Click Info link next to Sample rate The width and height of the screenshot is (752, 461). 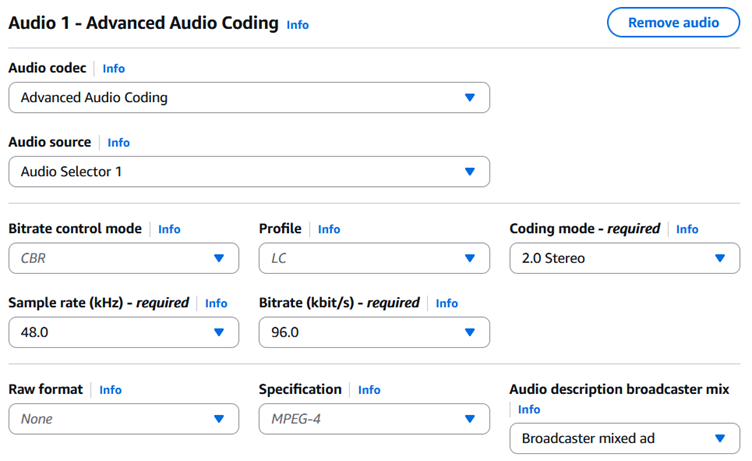(216, 303)
